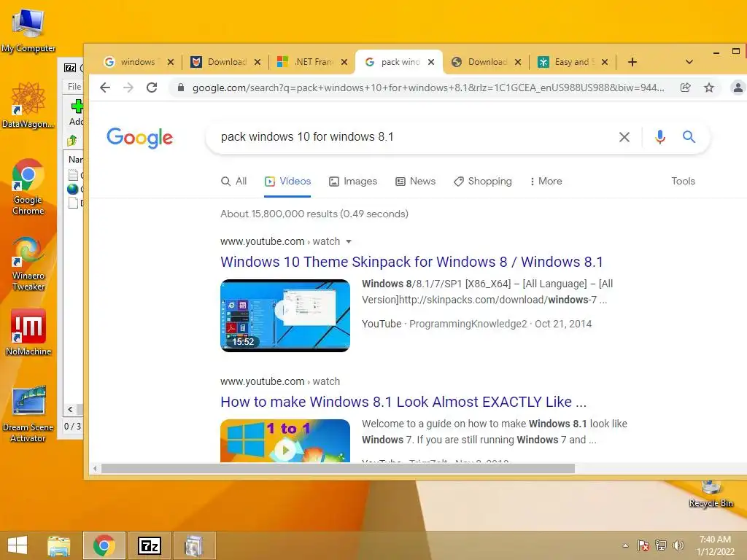Expand the More filters menu
Screen dimensions: 747x560
[546, 182]
